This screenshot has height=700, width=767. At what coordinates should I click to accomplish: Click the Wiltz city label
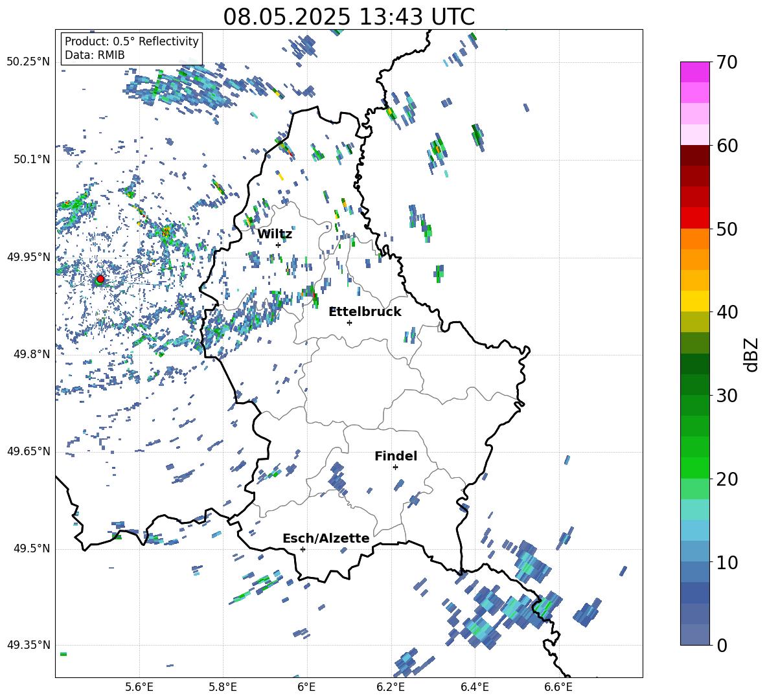coord(275,234)
